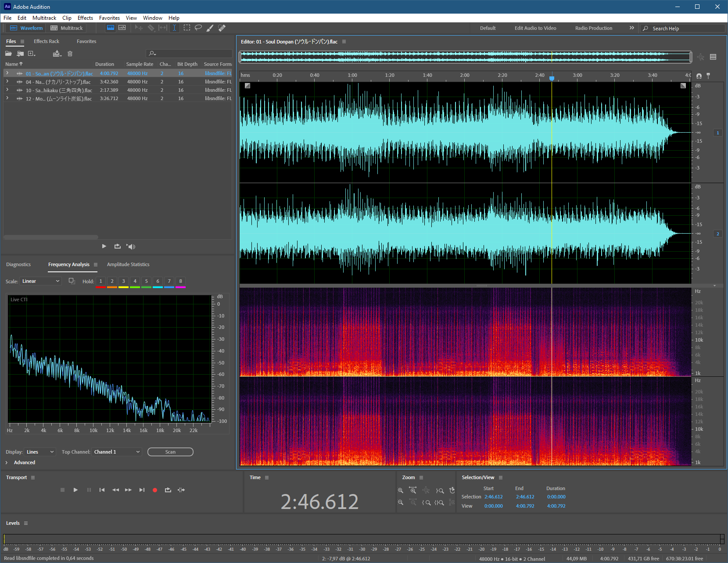
Task: Open Top Channel dropdown
Action: click(x=117, y=452)
